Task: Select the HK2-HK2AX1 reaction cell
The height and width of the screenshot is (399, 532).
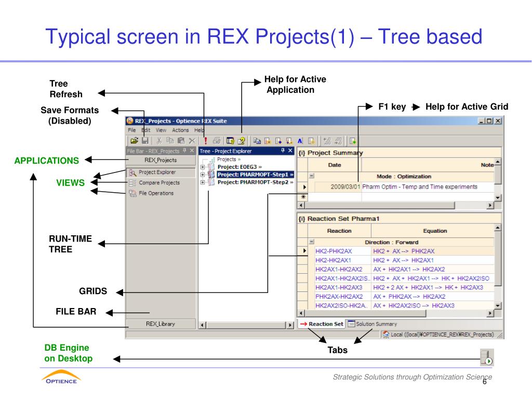Action: click(343, 261)
